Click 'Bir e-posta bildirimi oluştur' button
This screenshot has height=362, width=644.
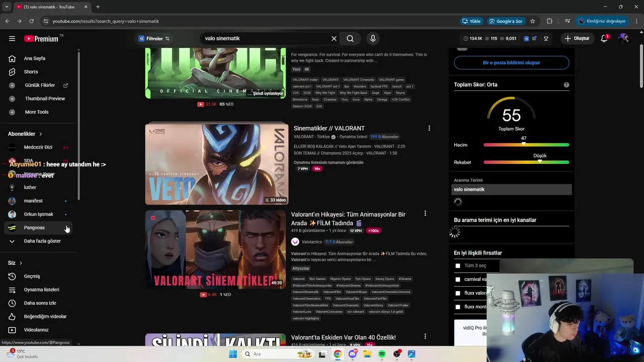pyautogui.click(x=511, y=63)
